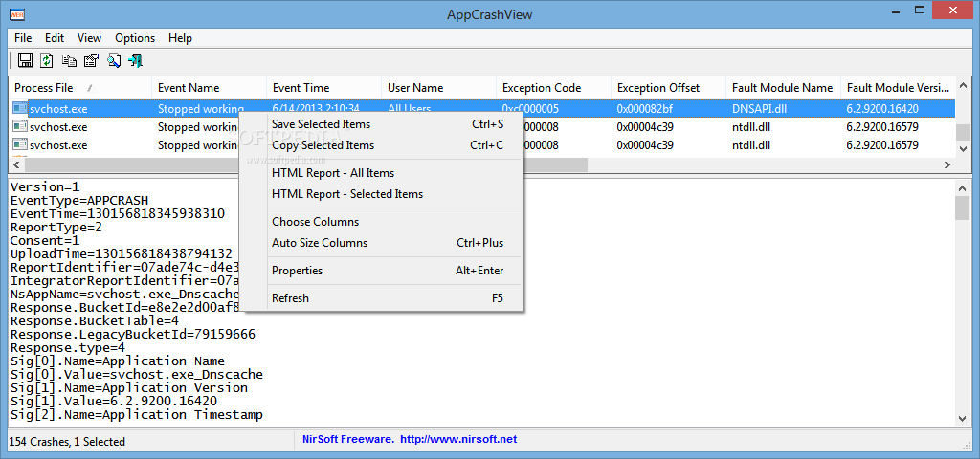The width and height of the screenshot is (980, 459).
Task: Open the View menu
Action: (x=89, y=38)
